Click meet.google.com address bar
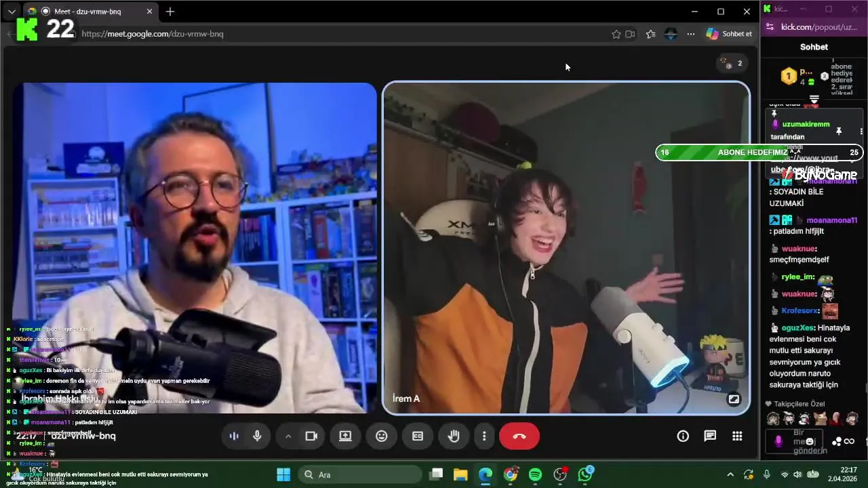 tap(339, 34)
